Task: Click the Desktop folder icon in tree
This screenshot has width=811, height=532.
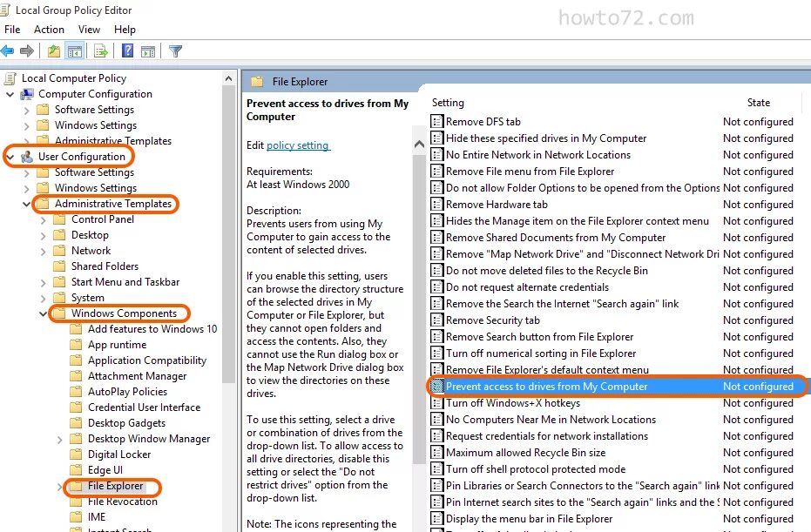Action: [x=60, y=235]
